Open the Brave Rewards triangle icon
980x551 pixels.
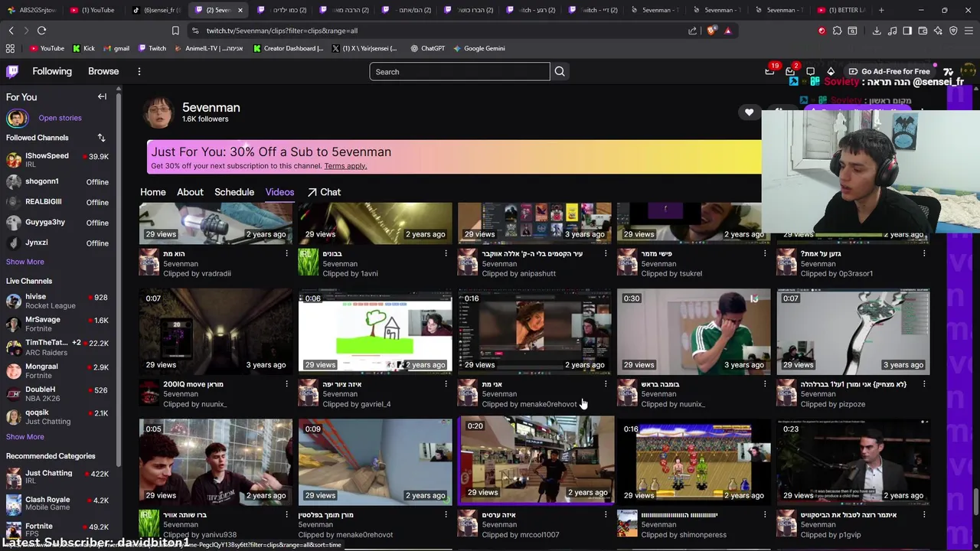tap(727, 31)
